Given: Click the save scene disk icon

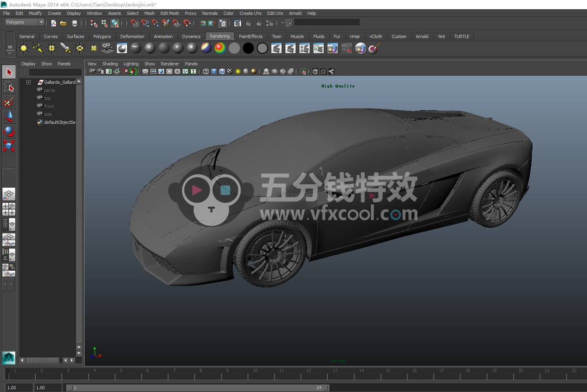Looking at the screenshot, I should click(74, 23).
